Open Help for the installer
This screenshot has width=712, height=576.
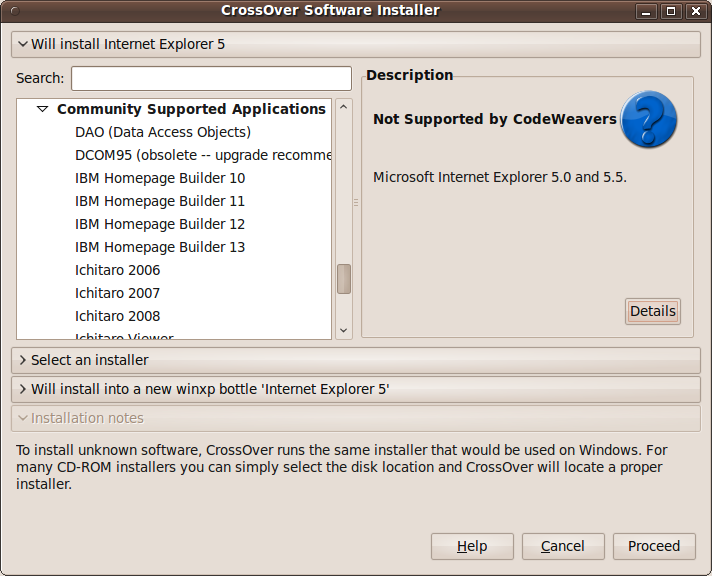click(472, 546)
